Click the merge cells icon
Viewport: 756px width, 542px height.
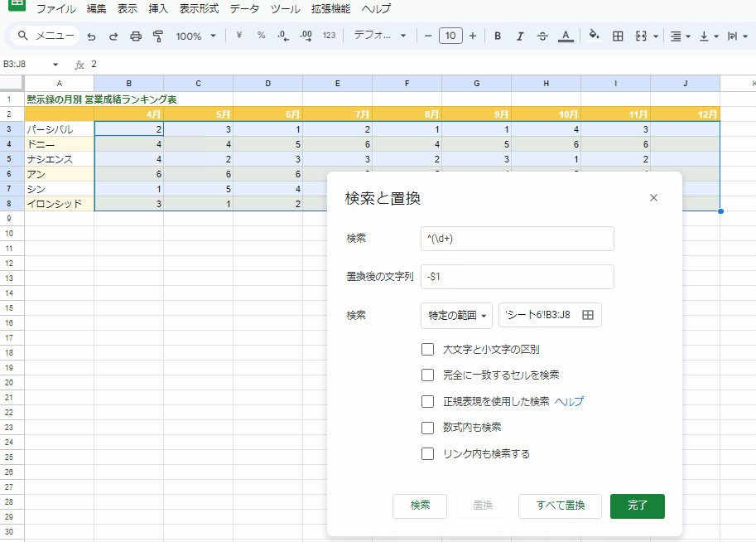point(641,36)
